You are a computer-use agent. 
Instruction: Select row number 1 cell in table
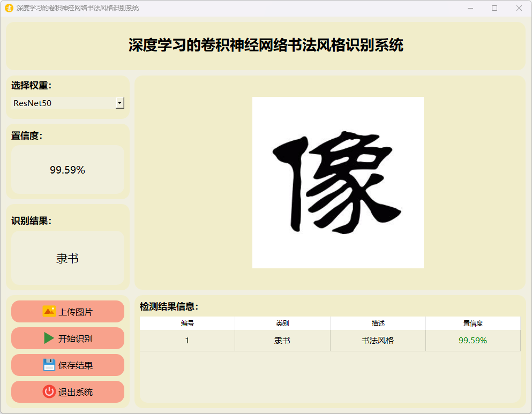[x=187, y=341]
